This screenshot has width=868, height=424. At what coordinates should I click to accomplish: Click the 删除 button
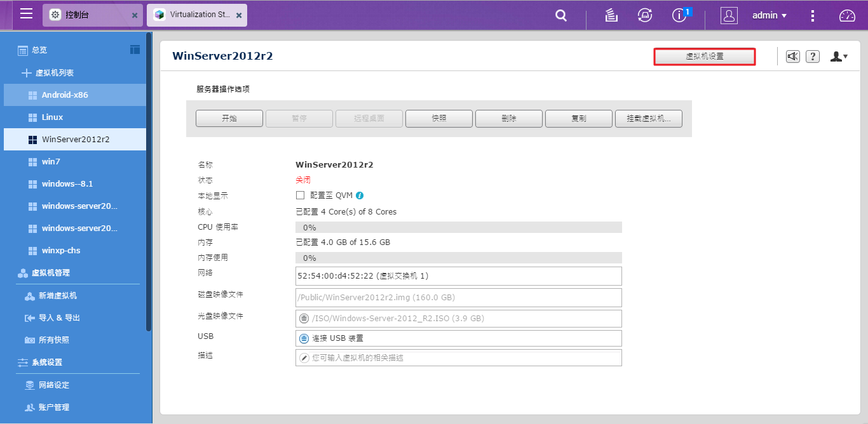(x=509, y=119)
